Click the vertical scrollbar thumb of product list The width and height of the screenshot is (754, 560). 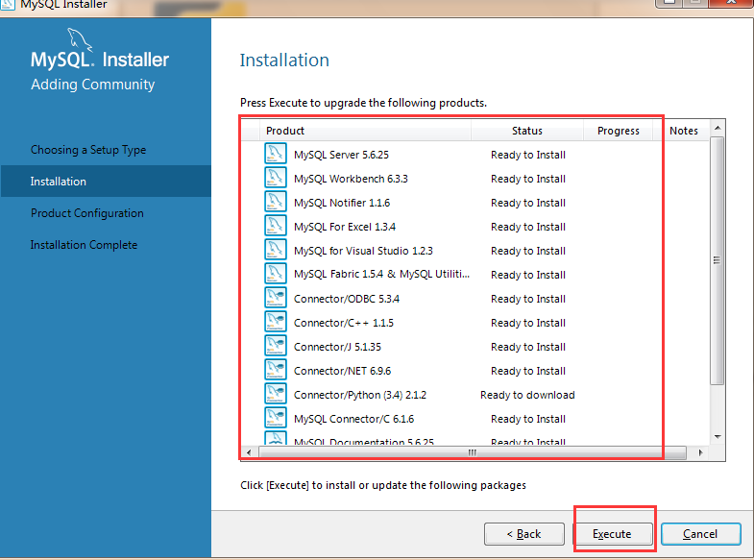717,260
